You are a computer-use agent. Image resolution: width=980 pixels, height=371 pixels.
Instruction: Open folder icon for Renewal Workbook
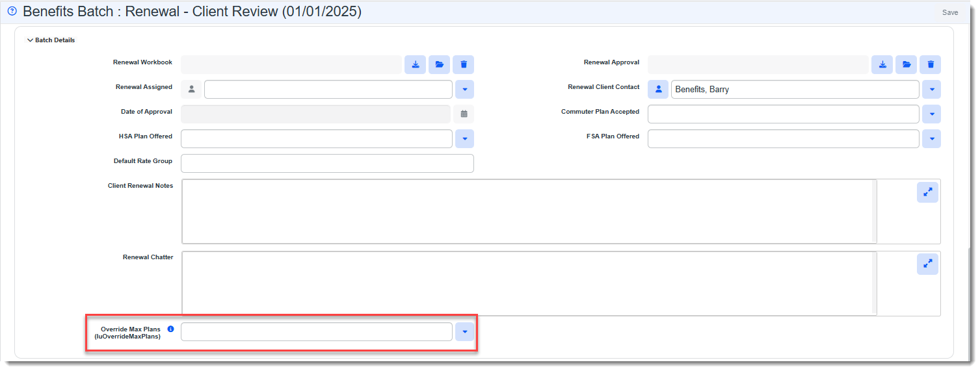pos(439,64)
